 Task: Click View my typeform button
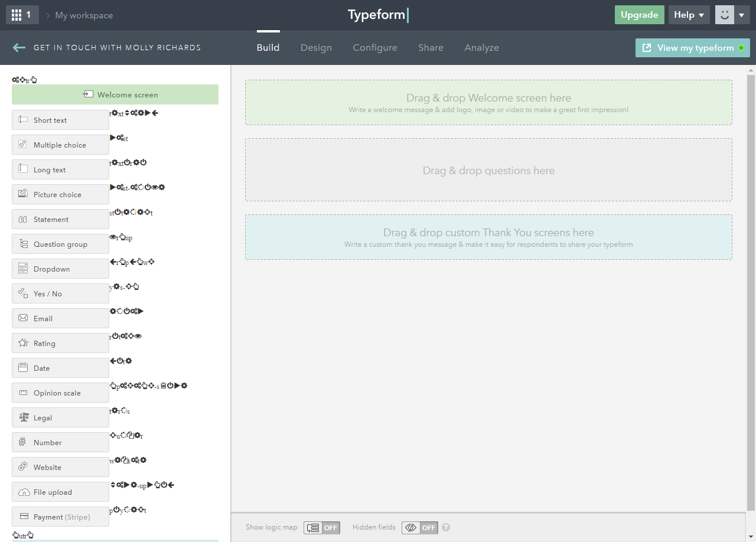coord(692,48)
